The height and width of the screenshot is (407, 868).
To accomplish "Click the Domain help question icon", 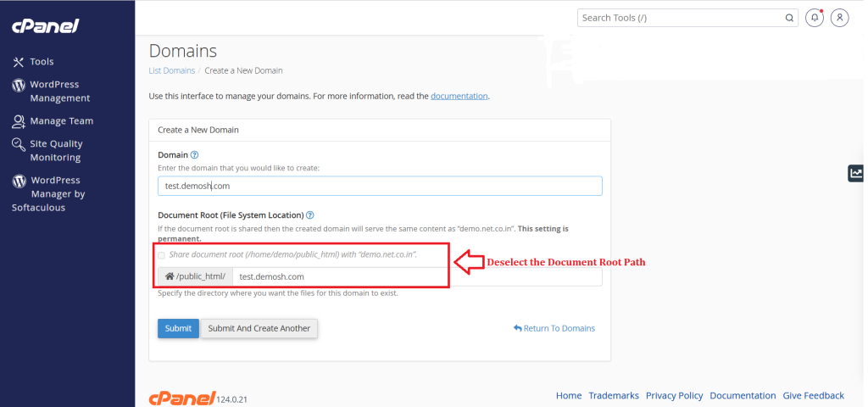I will point(194,155).
